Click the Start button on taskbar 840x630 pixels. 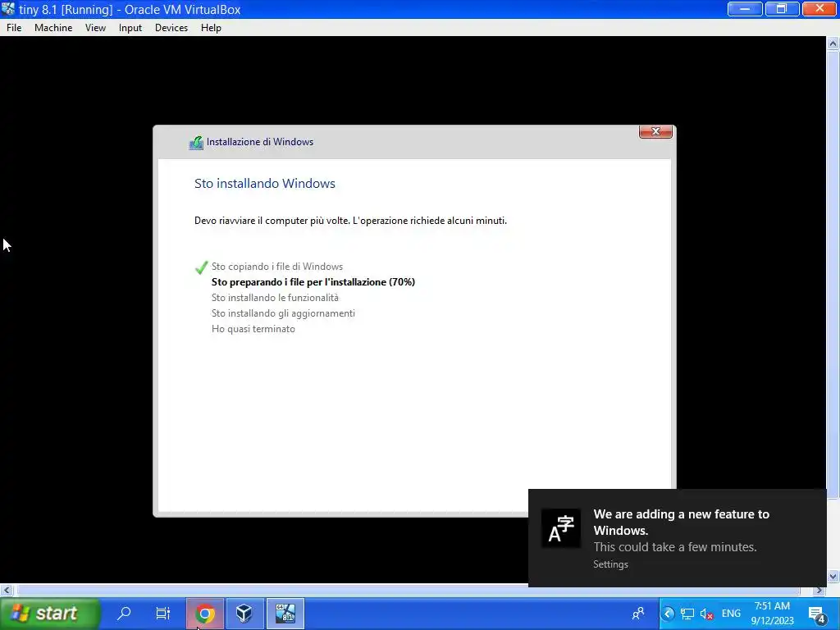50,614
